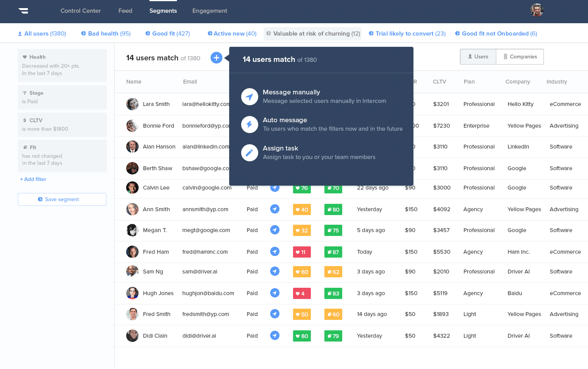Click Enterprise plan for Bonnie Ford
Viewport: 588px width, 369px height.
point(477,126)
